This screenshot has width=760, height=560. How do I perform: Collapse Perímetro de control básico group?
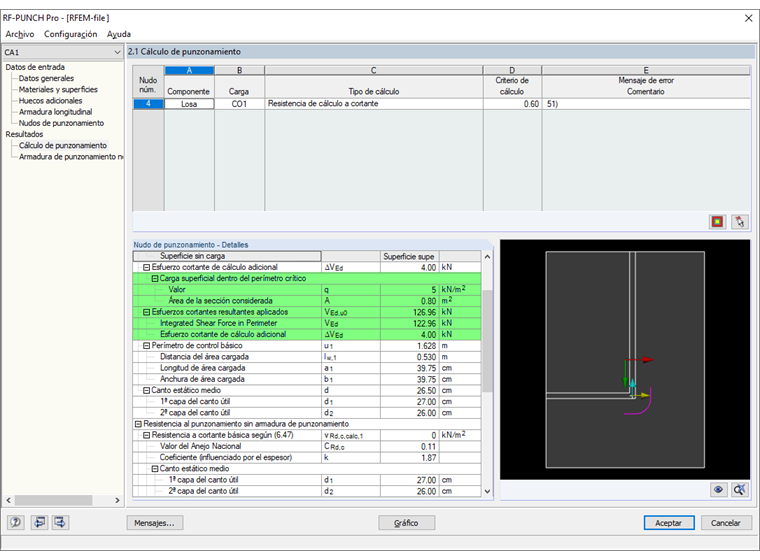(x=146, y=346)
